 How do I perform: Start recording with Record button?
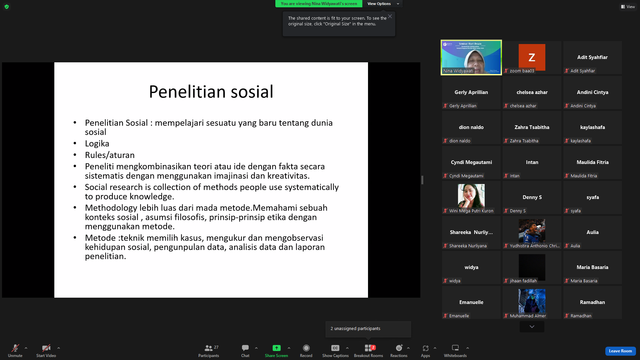(306, 350)
